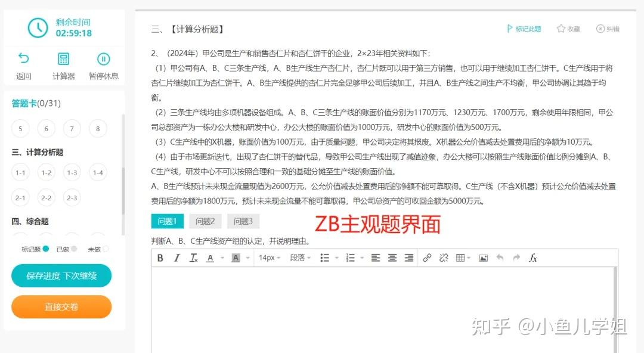644x353 pixels.
Task: Switch to the 问题3 tab
Action: tap(243, 221)
